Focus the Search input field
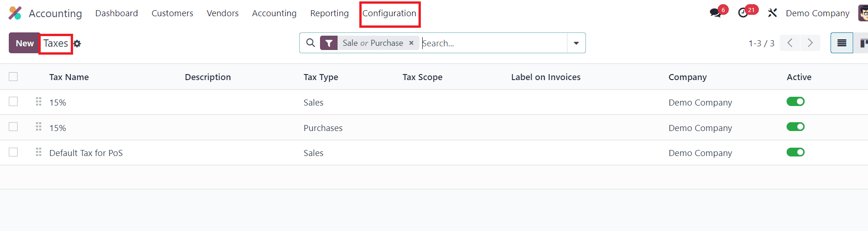Image resolution: width=868 pixels, height=231 pixels. (x=492, y=43)
